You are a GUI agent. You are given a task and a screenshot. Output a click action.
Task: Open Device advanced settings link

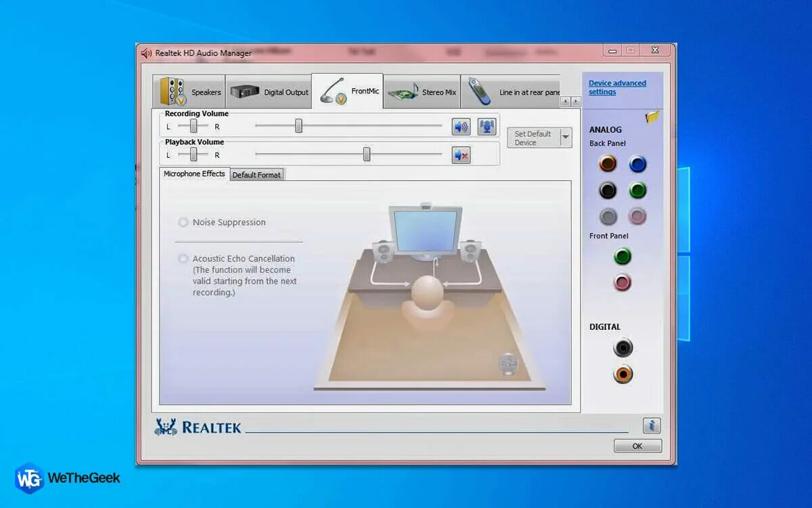click(617, 87)
